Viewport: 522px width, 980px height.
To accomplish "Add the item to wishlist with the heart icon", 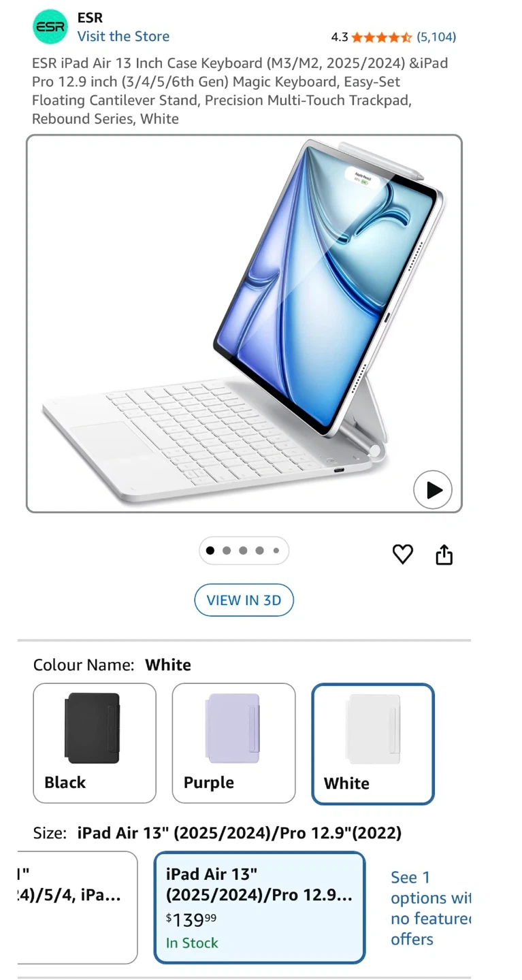I will pos(403,555).
